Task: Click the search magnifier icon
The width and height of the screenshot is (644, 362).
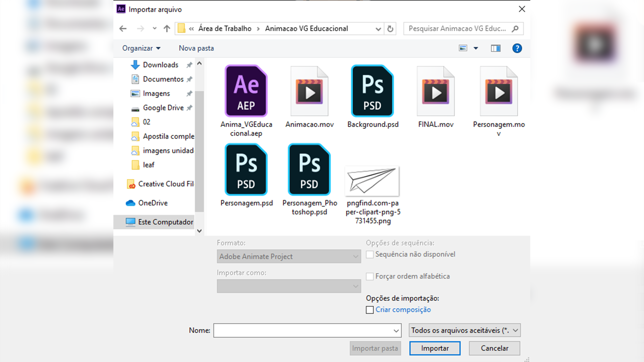Action: (515, 29)
